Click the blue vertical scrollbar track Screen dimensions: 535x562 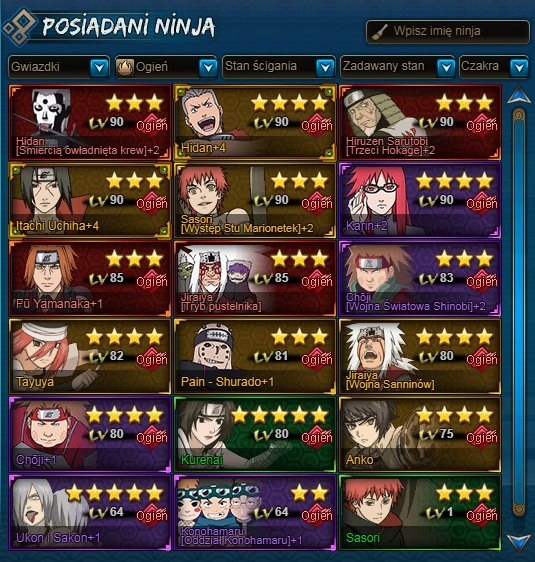click(519, 312)
